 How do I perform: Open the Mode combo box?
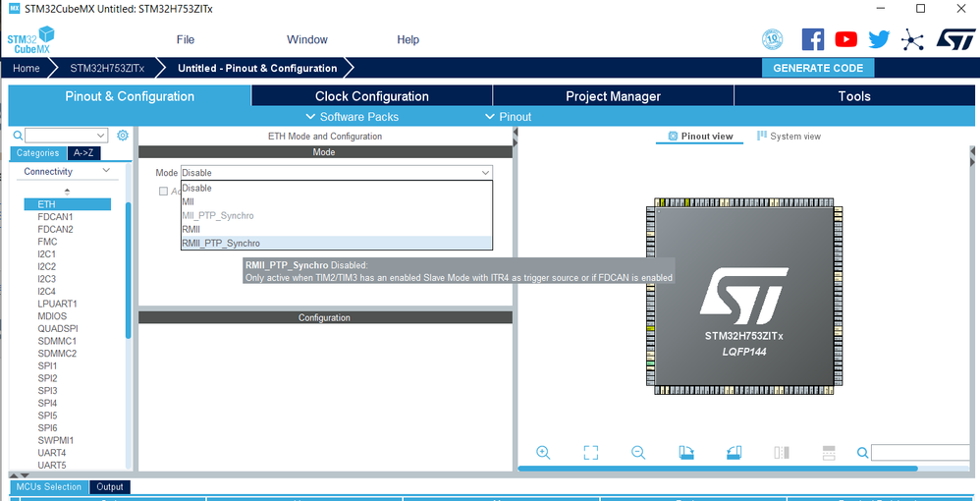click(x=336, y=173)
